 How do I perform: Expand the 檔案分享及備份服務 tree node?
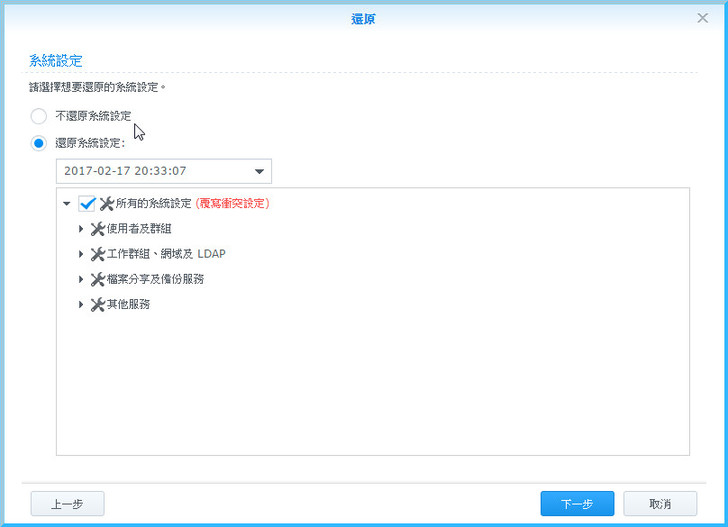click(81, 279)
